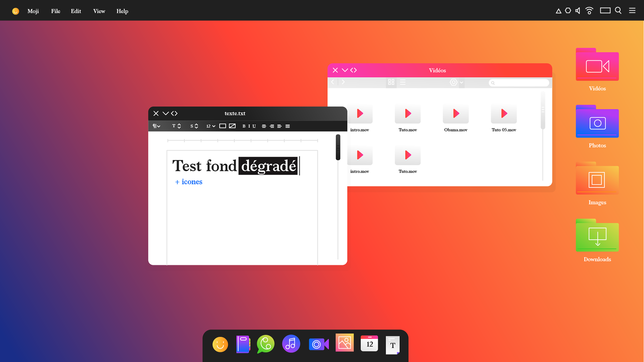The height and width of the screenshot is (362, 644).
Task: Open the font size 12 dropdown
Action: 211,126
